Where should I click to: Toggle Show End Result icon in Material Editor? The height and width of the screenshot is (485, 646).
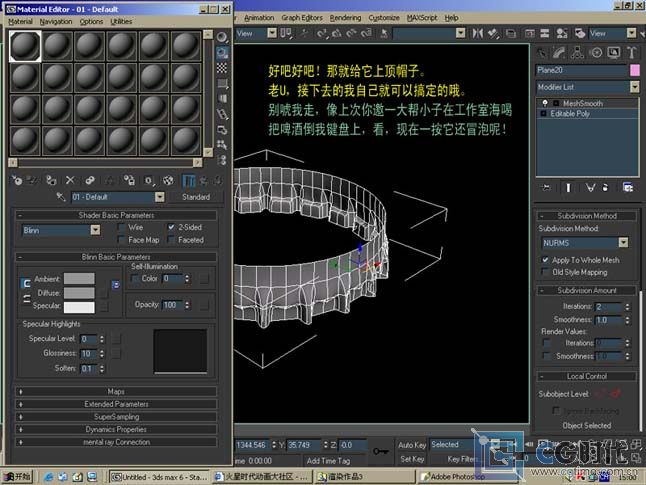pos(188,180)
